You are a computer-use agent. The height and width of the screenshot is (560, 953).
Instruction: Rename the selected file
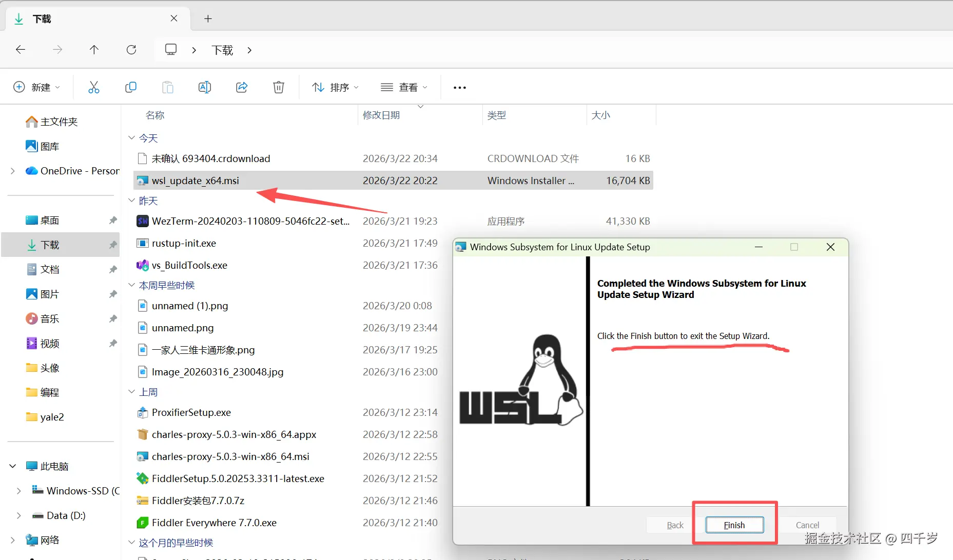205,87
